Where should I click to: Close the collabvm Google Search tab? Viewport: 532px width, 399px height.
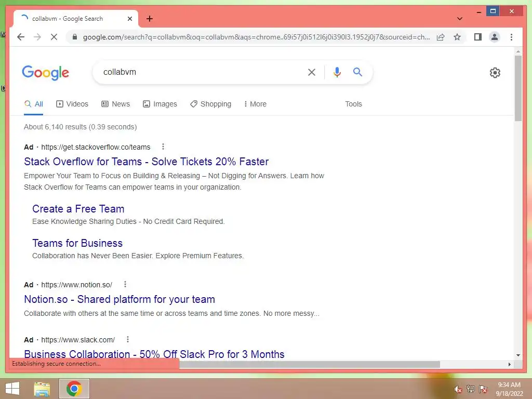[x=129, y=19]
